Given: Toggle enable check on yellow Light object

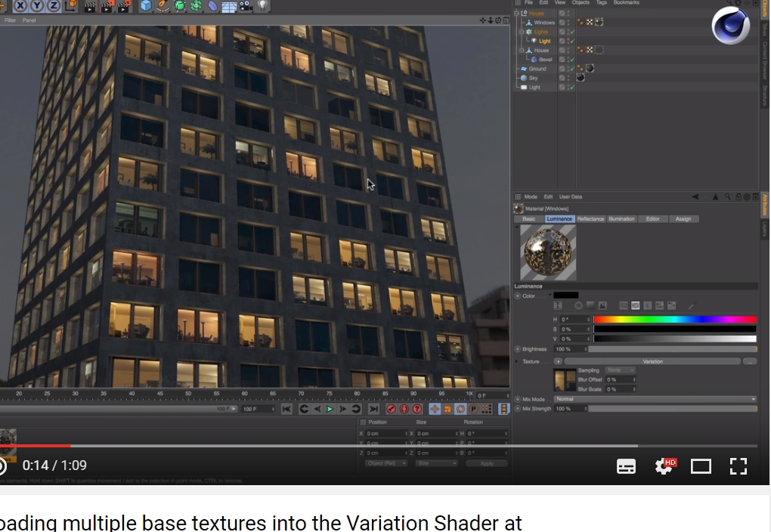Looking at the screenshot, I should (572, 42).
